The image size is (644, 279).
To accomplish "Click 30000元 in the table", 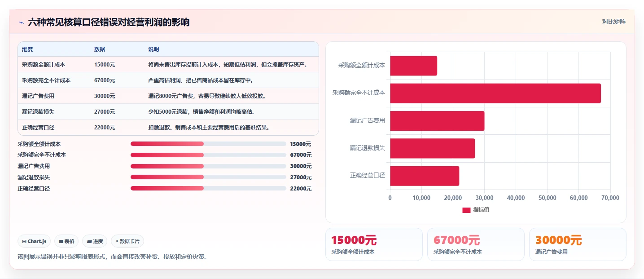I will click(105, 96).
